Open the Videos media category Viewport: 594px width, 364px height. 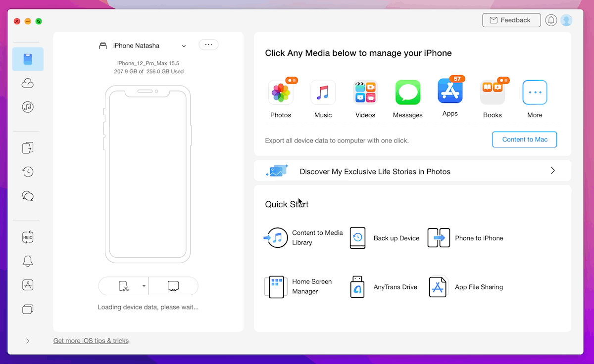365,99
